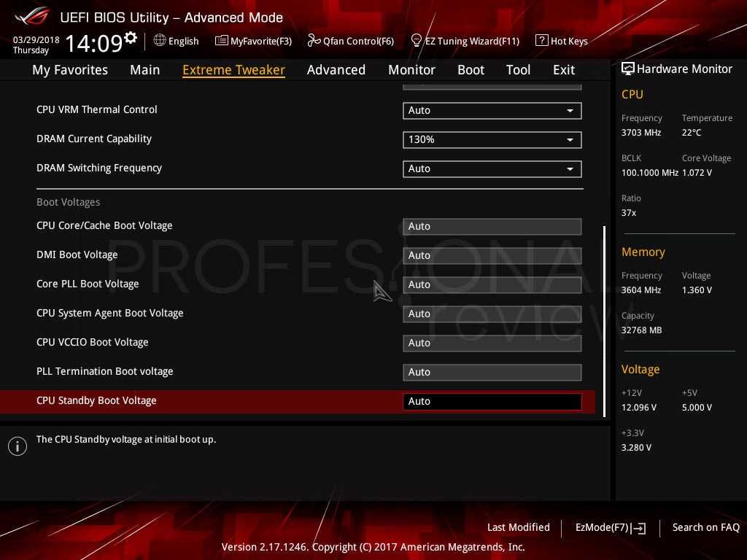The height and width of the screenshot is (560, 747).
Task: Open the Monitor tab
Action: (x=411, y=70)
